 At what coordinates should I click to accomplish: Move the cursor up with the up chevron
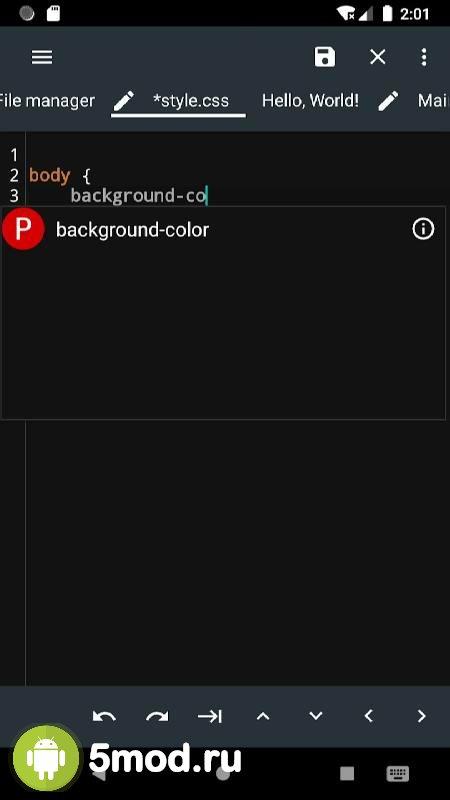coord(263,716)
